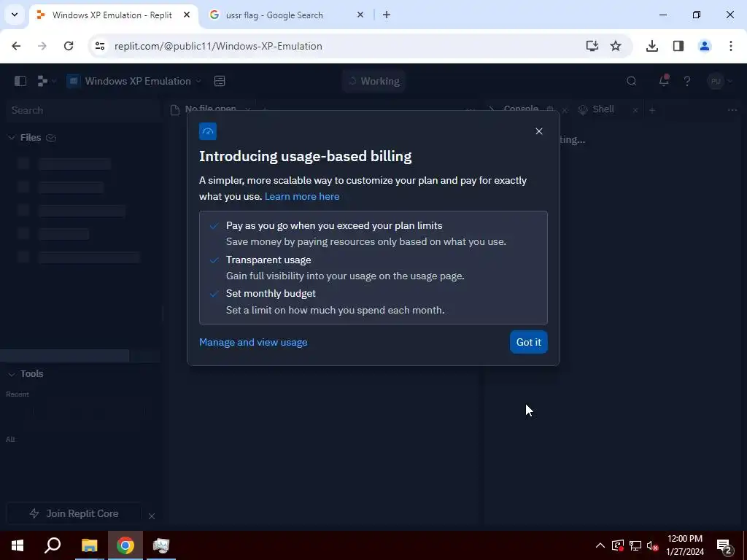
Task: Close the Shell tab
Action: 635,110
